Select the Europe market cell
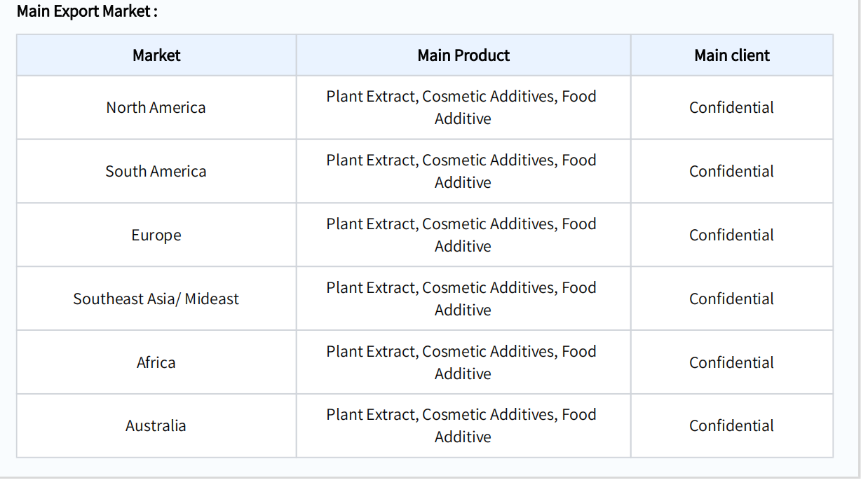 pyautogui.click(x=156, y=235)
